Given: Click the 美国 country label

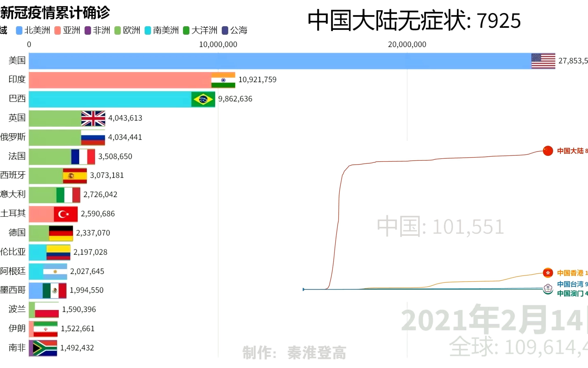Looking at the screenshot, I should pos(17,60).
